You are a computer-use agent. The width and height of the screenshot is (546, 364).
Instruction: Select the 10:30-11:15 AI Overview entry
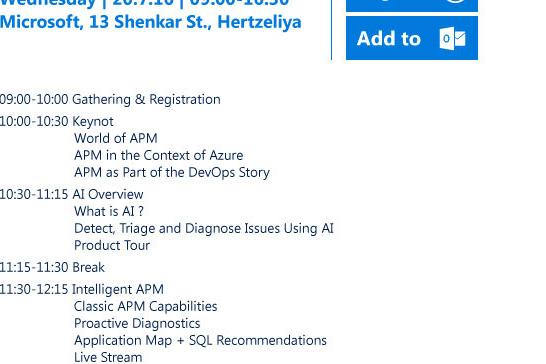pos(71,194)
